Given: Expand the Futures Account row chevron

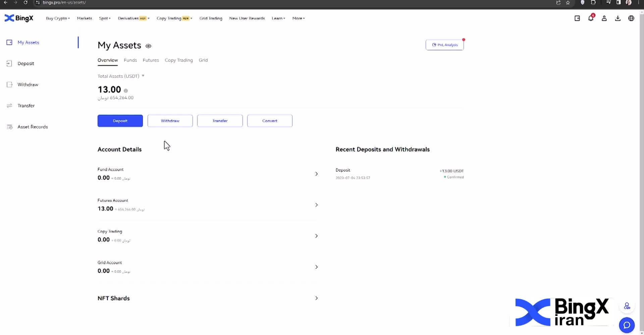Looking at the screenshot, I should [x=316, y=205].
